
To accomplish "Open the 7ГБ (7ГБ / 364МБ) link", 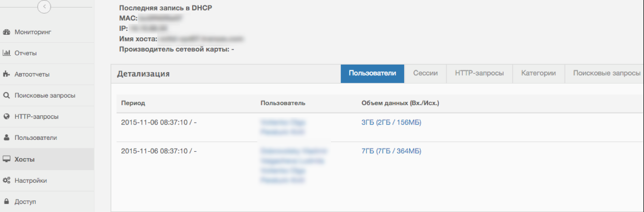I will point(391,151).
